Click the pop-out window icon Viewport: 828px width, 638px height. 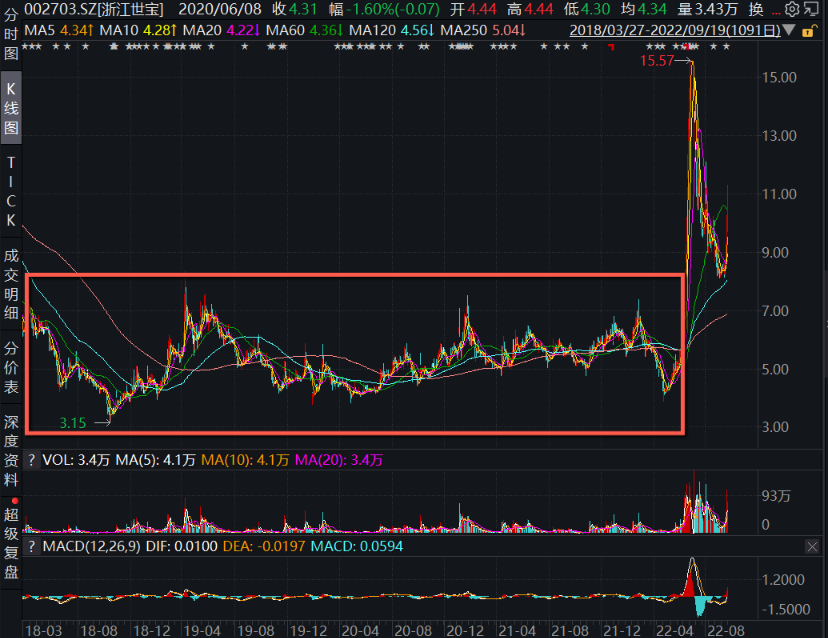click(x=814, y=9)
